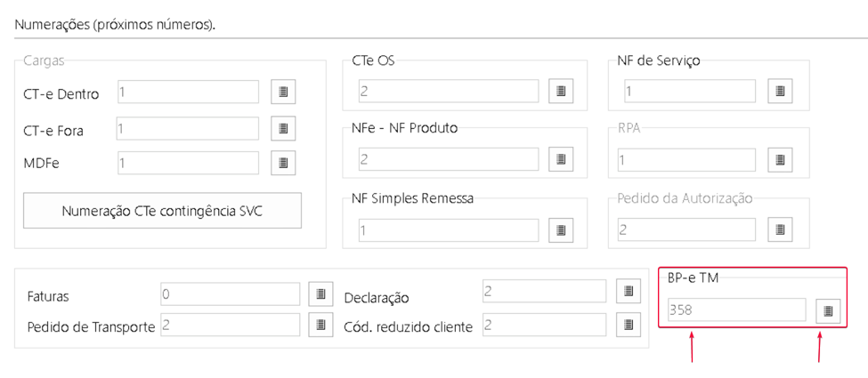
Task: Click the Pedido de Transporte list icon
Action: 320,325
